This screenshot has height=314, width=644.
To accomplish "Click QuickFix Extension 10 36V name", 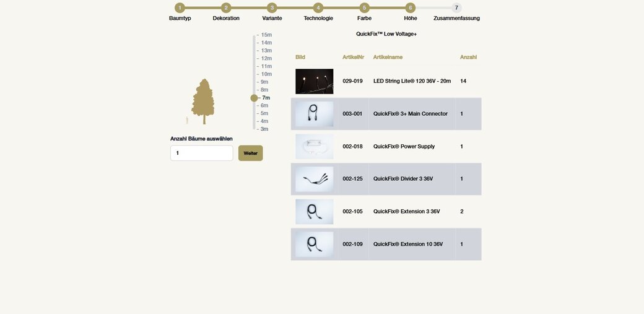I will coord(407,244).
